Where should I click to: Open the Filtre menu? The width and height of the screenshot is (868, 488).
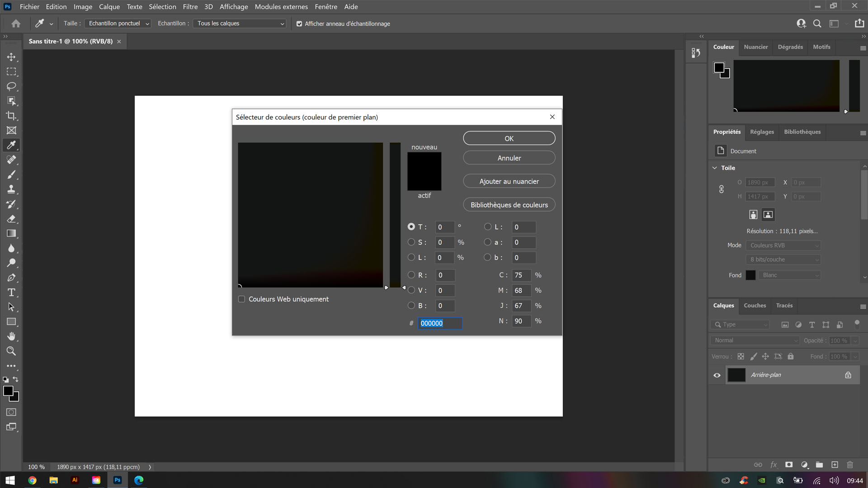190,6
